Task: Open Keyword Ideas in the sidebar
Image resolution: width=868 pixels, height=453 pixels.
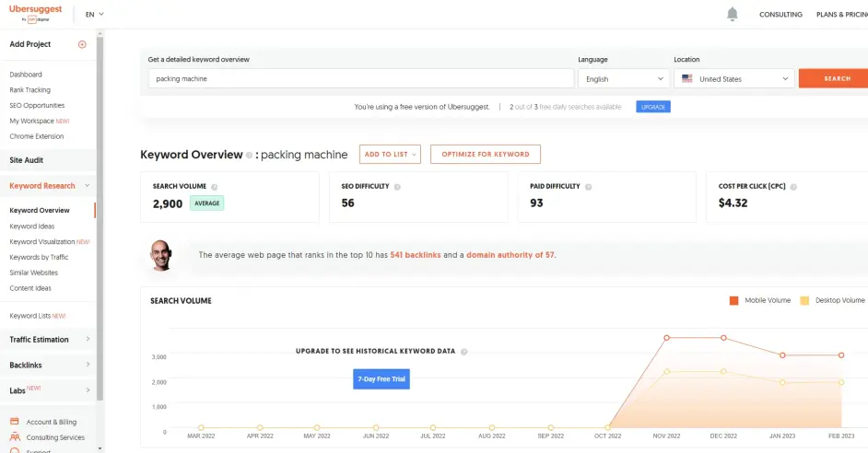Action: tap(32, 226)
